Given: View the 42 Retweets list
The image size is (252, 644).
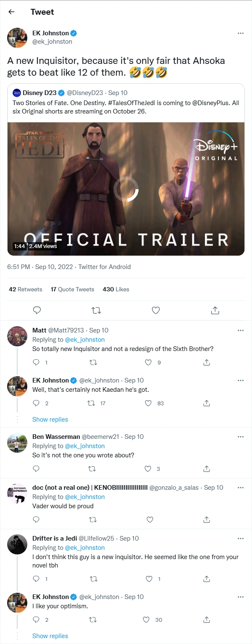Looking at the screenshot, I should (26, 289).
